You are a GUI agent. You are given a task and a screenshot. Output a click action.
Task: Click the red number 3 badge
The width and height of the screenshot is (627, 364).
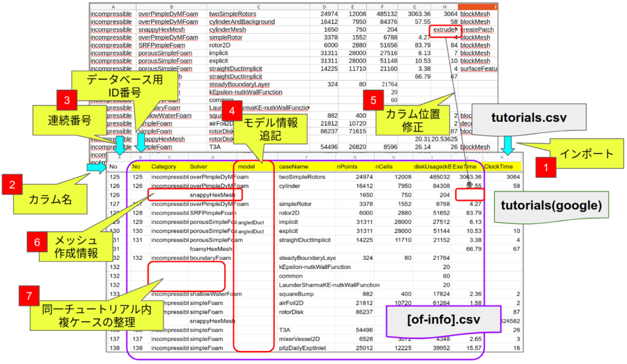coord(65,100)
